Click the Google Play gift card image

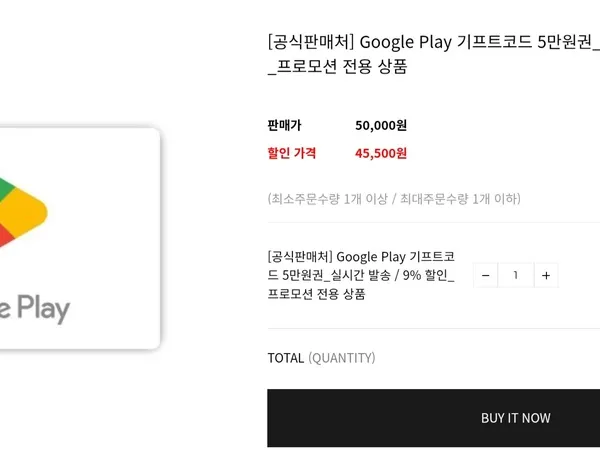[x=80, y=238]
